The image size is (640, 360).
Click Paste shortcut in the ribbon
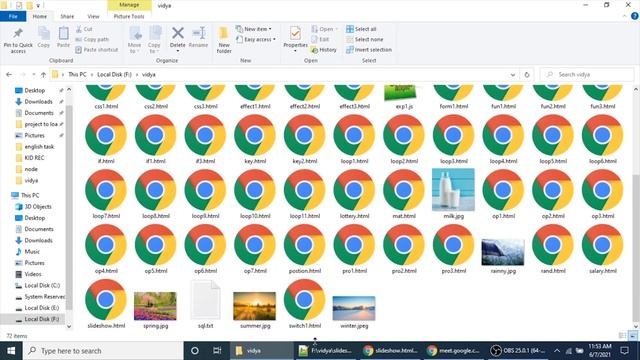(x=97, y=49)
